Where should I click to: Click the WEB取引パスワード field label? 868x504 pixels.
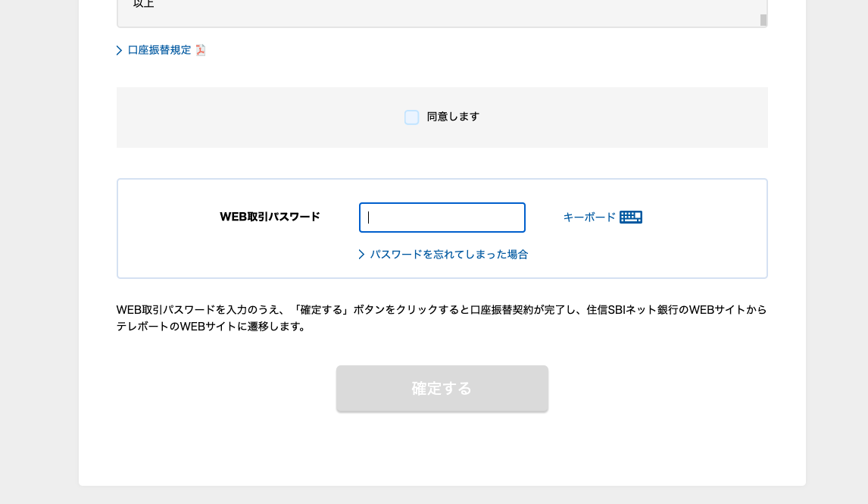coord(270,217)
